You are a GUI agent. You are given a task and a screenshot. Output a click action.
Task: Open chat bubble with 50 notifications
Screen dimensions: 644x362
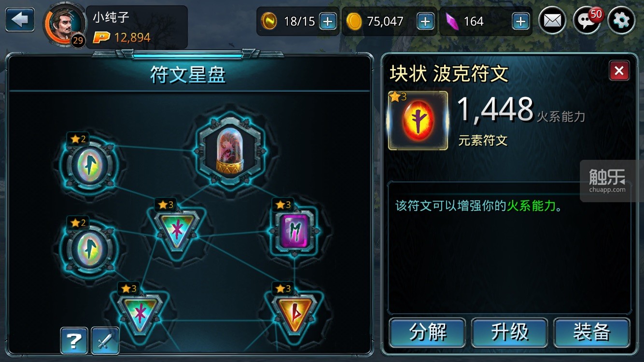[587, 21]
